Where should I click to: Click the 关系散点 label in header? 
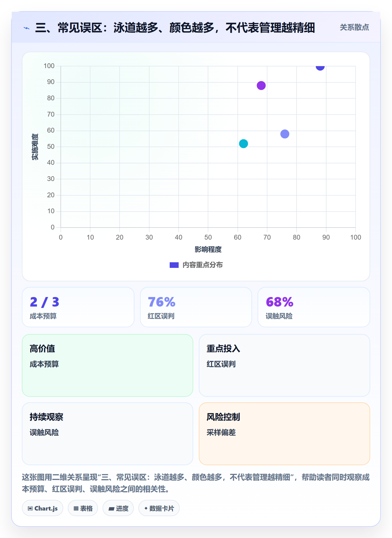[x=354, y=27]
